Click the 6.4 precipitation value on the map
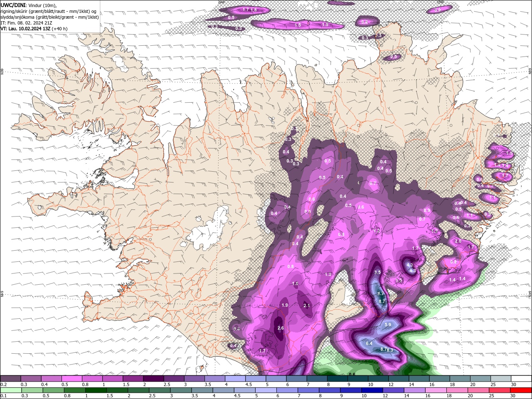This screenshot has width=532, height=399. 369,343
